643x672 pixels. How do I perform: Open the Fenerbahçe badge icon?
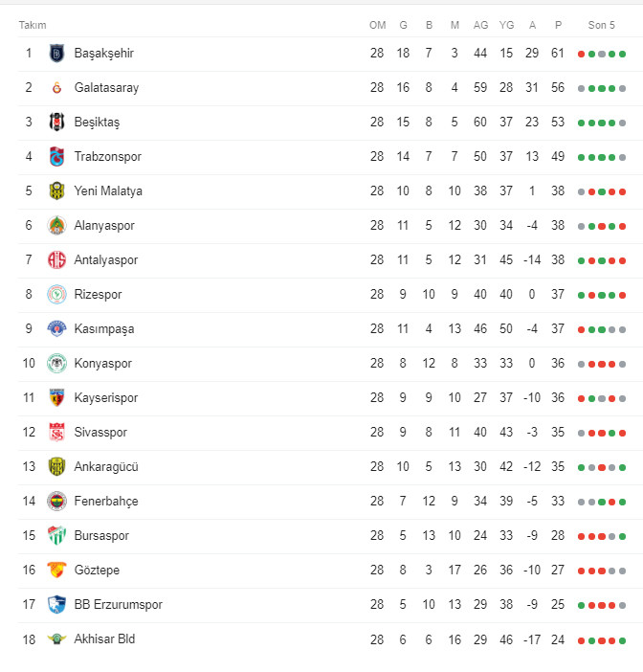pos(56,502)
